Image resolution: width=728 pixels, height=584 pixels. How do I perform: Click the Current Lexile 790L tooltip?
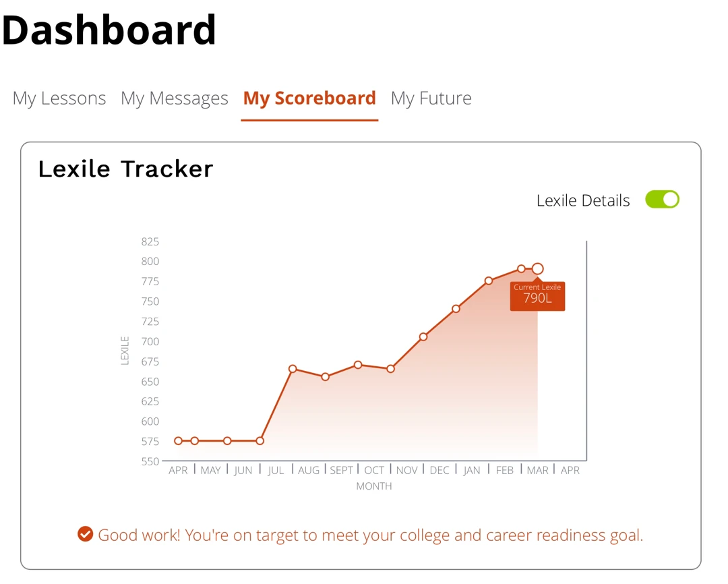click(538, 296)
